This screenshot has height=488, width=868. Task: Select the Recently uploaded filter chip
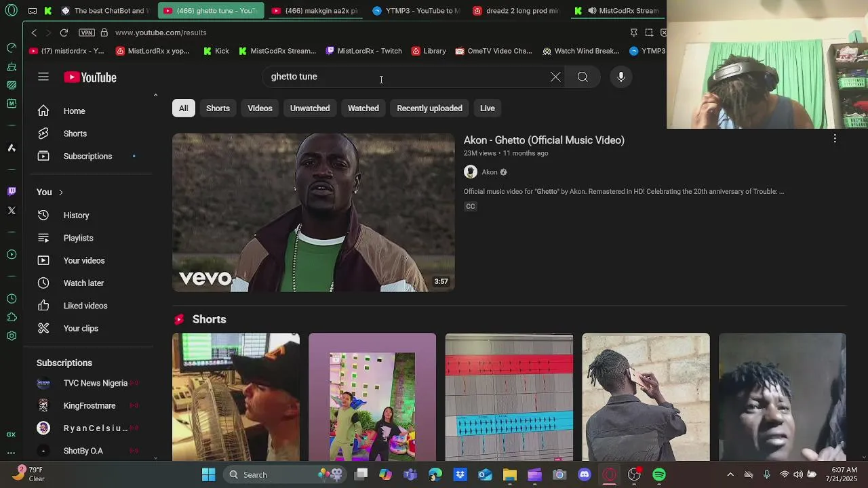pos(429,108)
